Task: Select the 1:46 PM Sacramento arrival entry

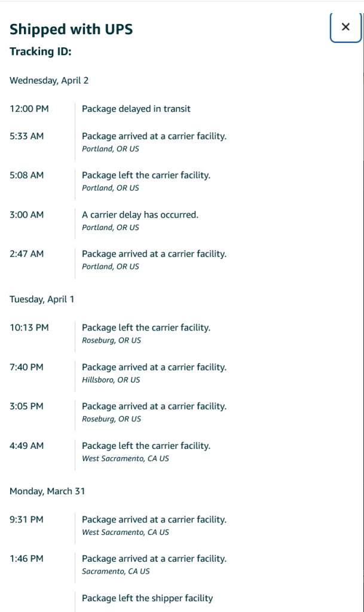Action: pos(154,559)
